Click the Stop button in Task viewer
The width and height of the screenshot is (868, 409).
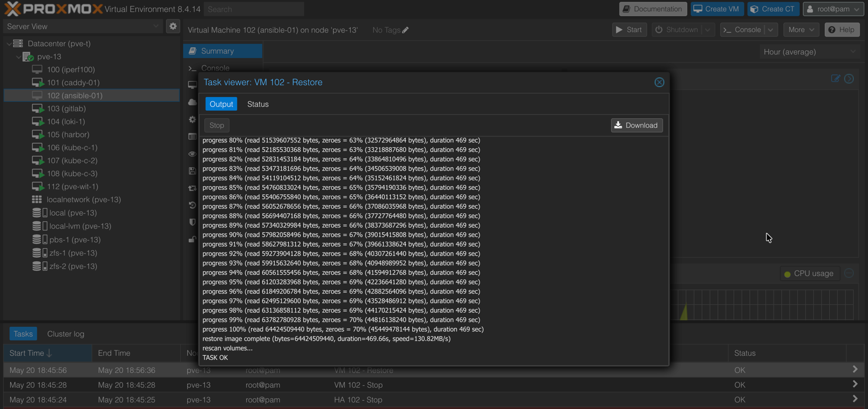coord(217,125)
